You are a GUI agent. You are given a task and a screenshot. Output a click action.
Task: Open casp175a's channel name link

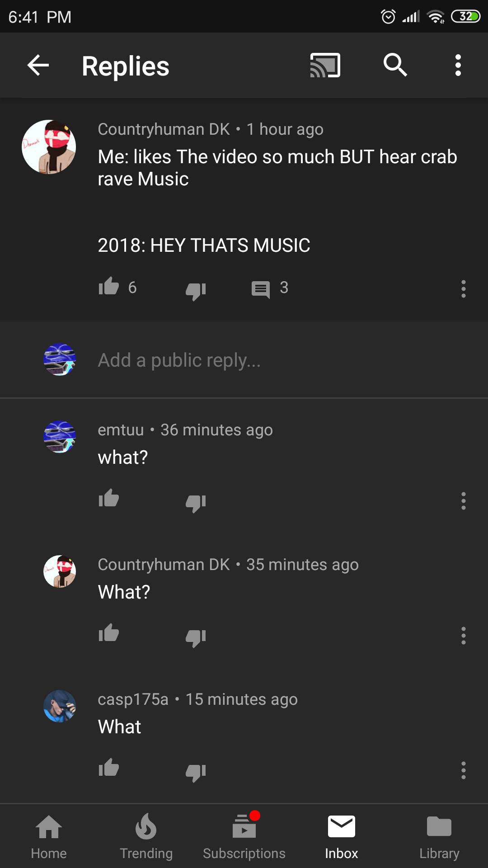click(x=133, y=699)
